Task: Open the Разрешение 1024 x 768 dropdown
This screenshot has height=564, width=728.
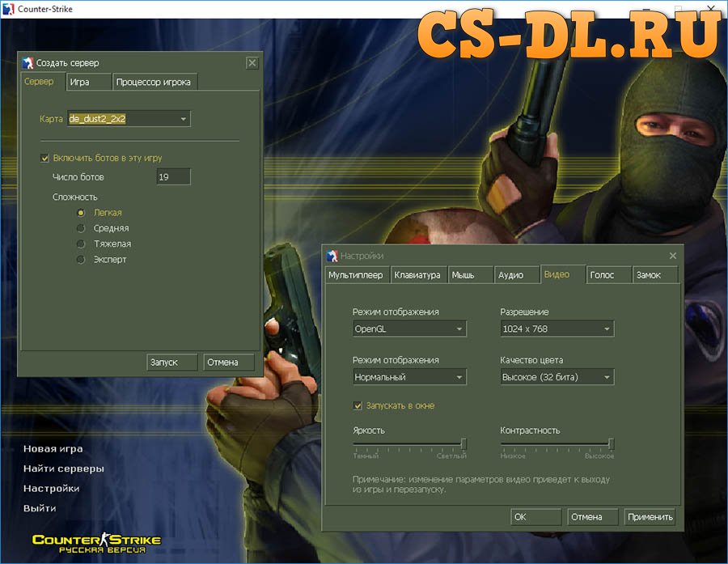Action: pos(557,329)
